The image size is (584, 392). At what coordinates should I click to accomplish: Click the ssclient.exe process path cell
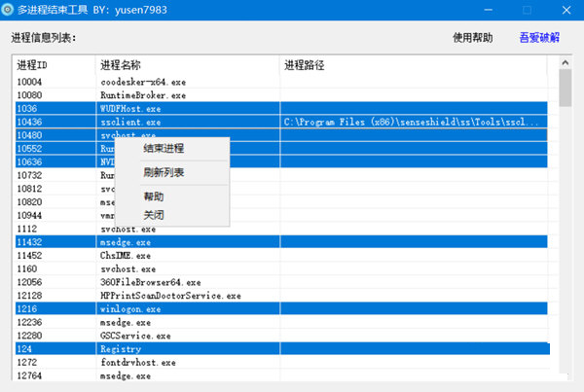(x=412, y=123)
